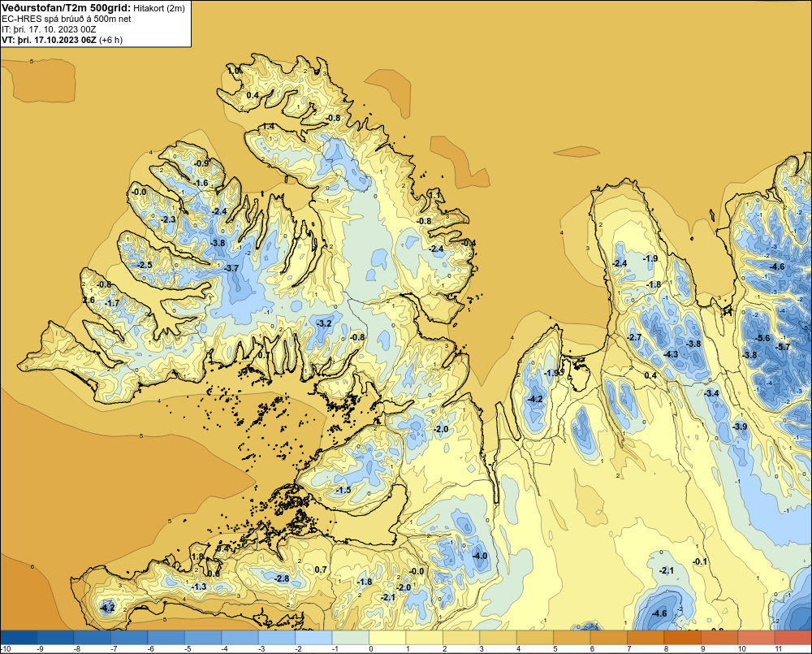Click the 'Hitakort (2m)' label
Screen dimensions: 812x654
[159, 8]
